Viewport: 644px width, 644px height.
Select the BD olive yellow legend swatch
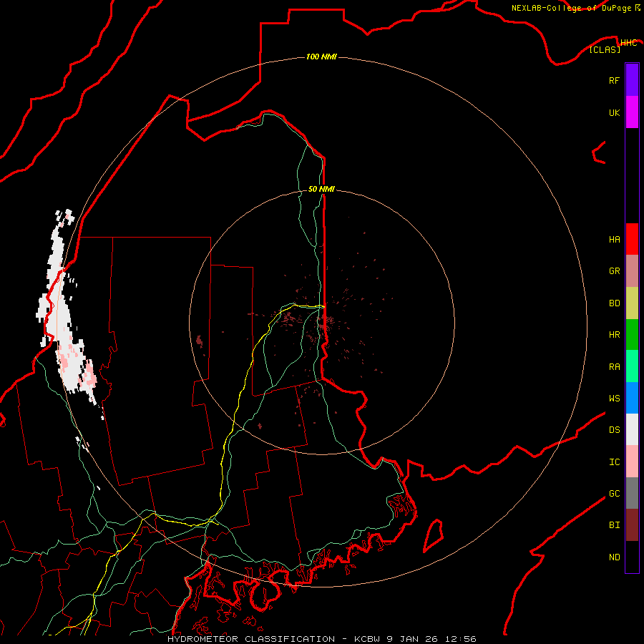632,303
